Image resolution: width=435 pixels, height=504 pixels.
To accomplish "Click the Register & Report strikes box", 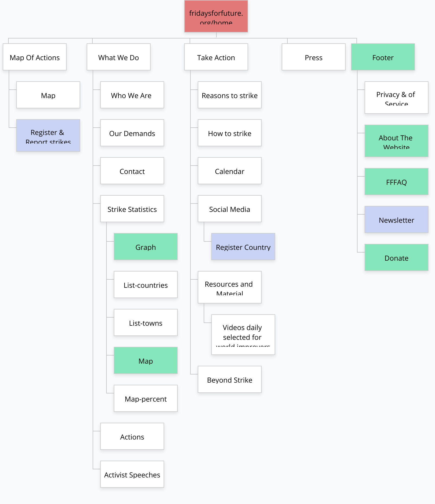I will point(48,135).
